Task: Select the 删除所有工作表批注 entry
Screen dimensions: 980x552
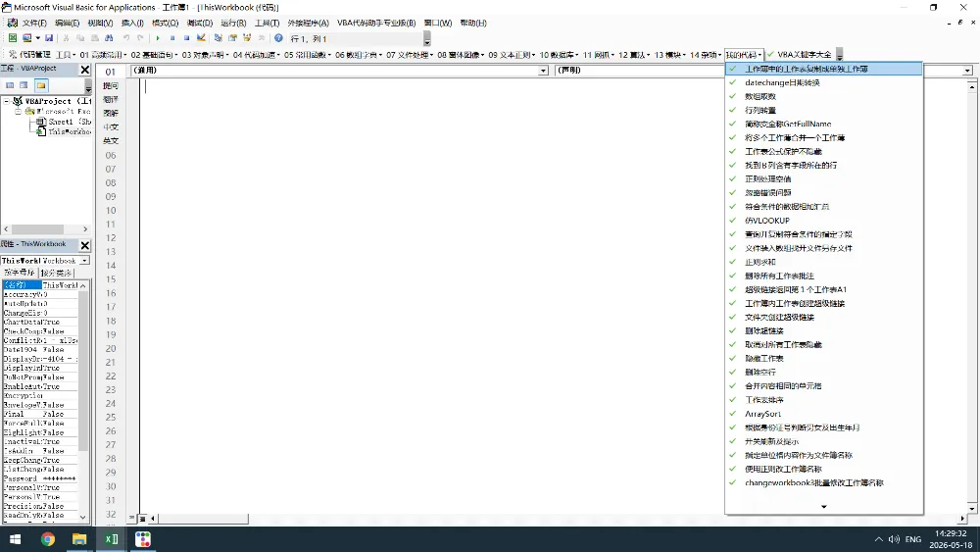Action: click(x=824, y=276)
